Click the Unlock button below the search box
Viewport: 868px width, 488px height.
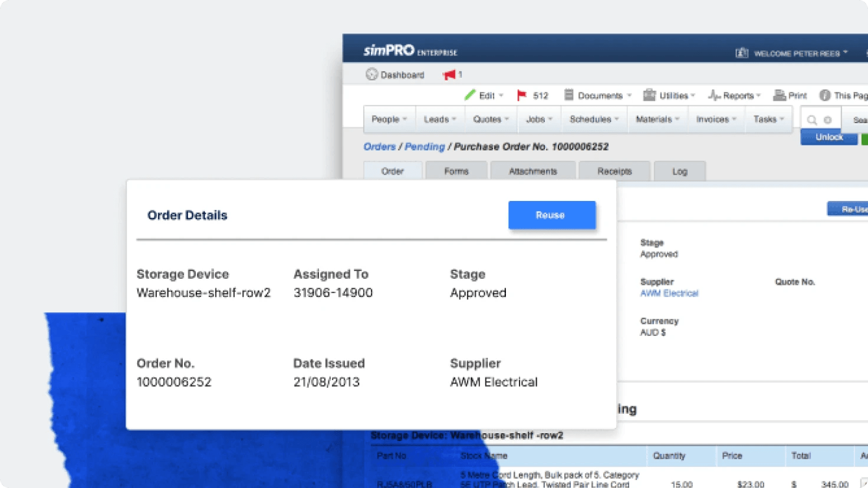click(828, 137)
